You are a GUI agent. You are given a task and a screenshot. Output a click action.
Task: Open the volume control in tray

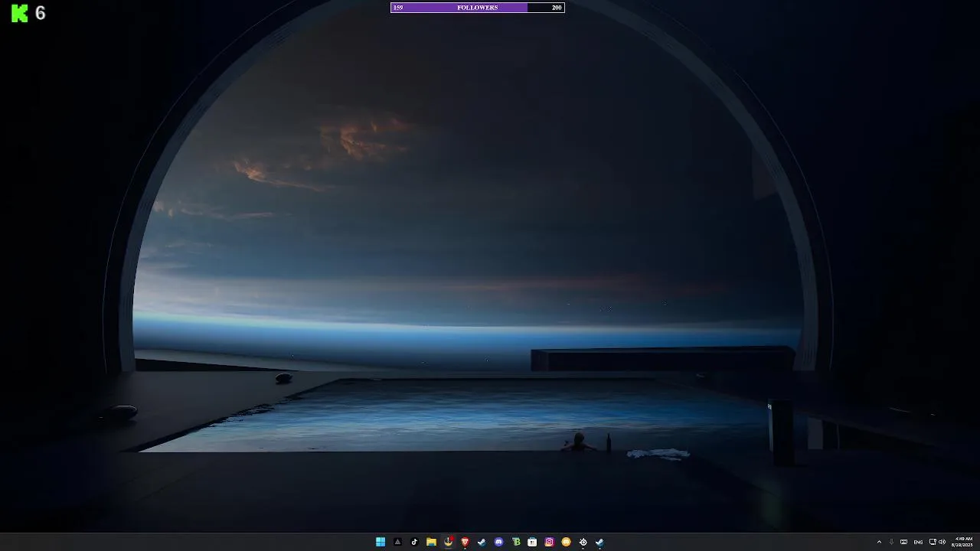942,542
